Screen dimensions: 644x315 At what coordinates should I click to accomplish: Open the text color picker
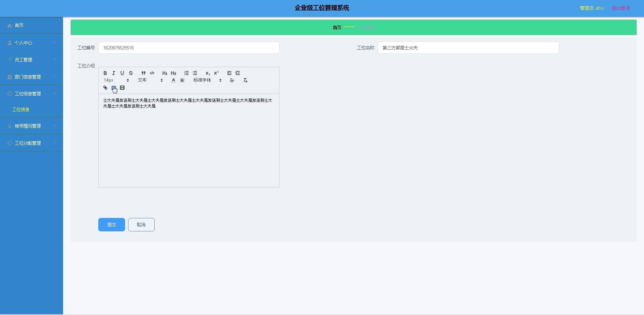pos(173,80)
